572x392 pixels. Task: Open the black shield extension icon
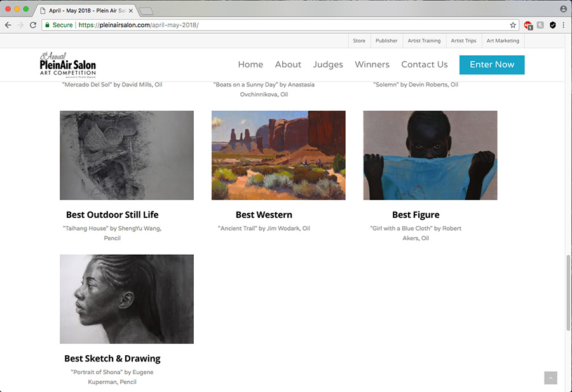(553, 25)
